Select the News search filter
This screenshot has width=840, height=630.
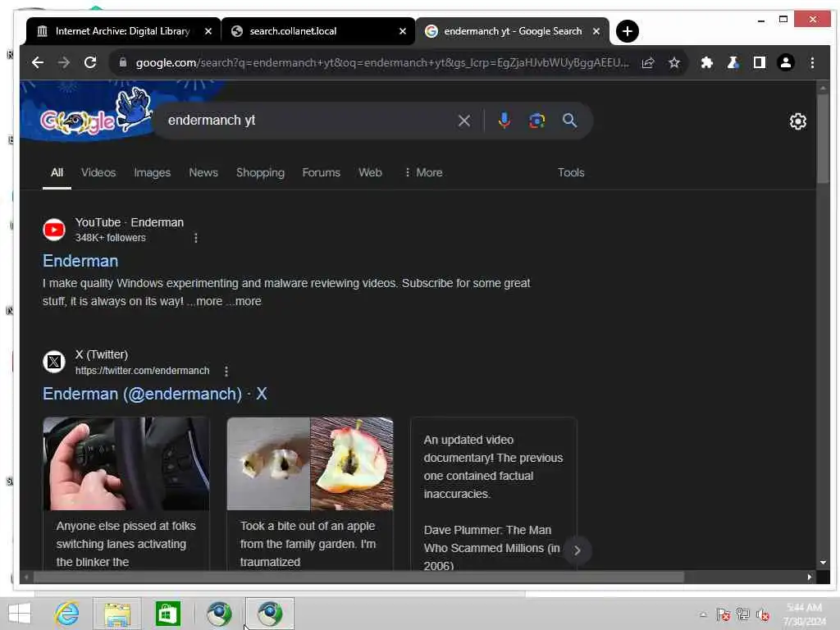pyautogui.click(x=203, y=172)
